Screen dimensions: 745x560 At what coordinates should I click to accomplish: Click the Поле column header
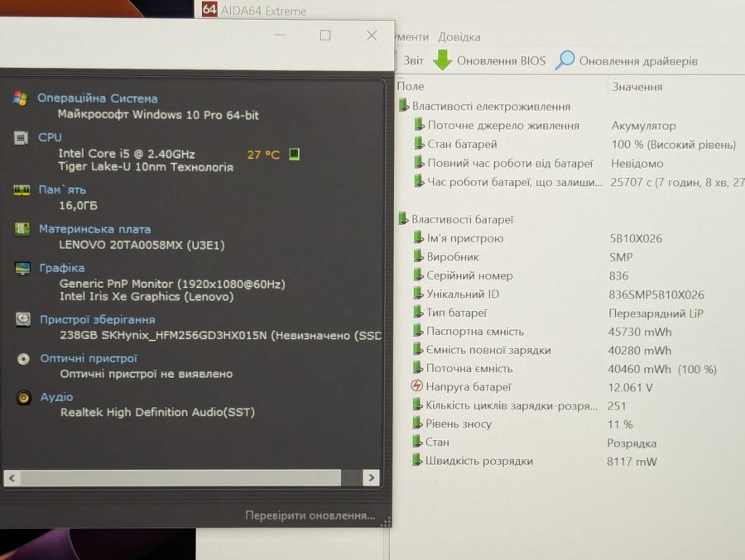411,86
